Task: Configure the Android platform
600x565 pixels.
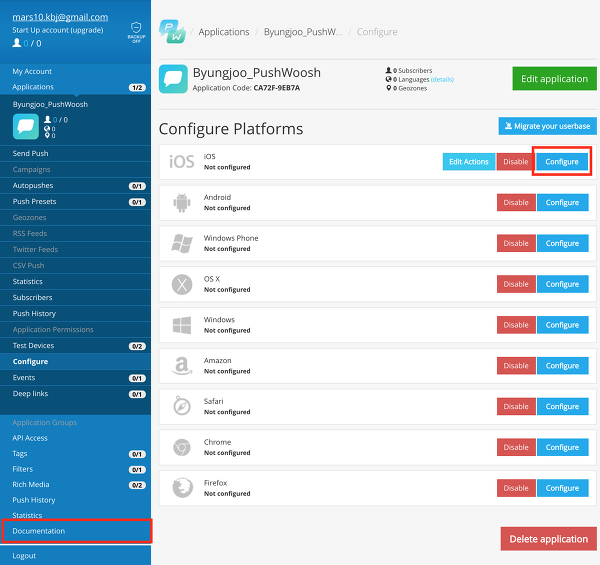Action: click(562, 203)
